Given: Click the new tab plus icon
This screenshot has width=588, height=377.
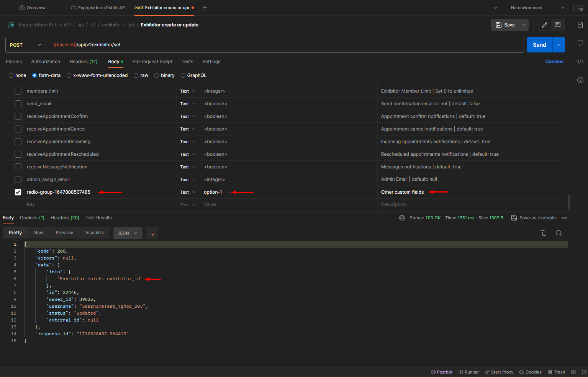Looking at the screenshot, I should click(205, 8).
